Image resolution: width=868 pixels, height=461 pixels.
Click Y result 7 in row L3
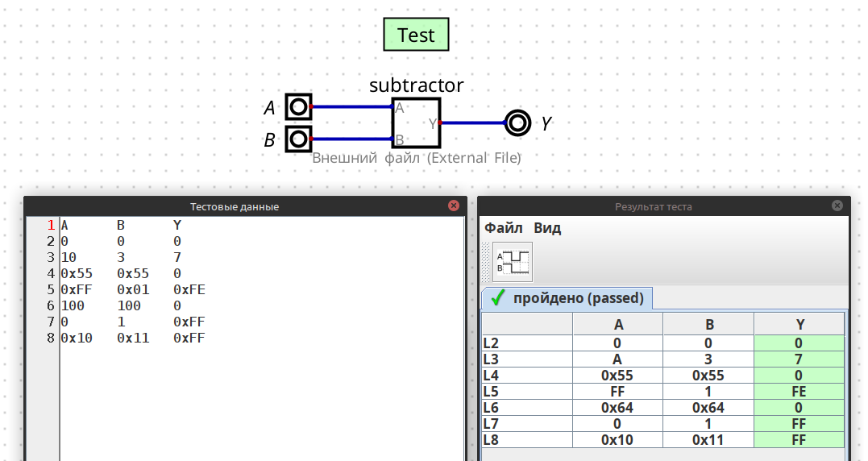coord(799,359)
